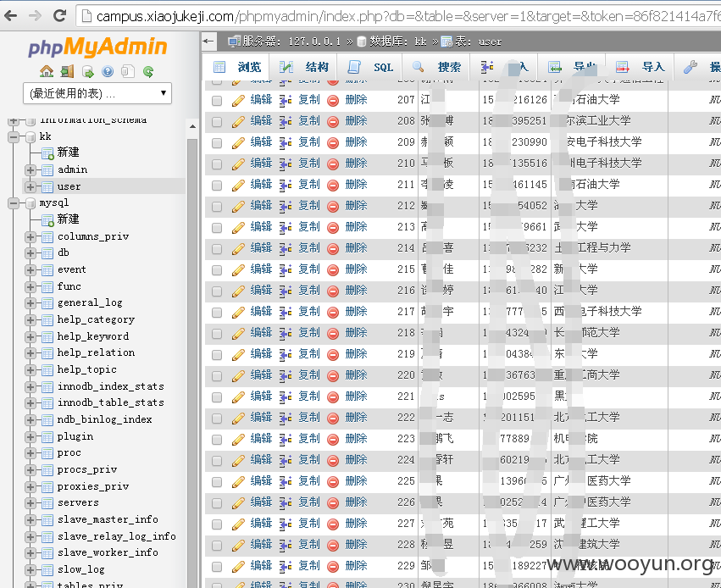Click navigation panel scroll up arrow

[192, 126]
